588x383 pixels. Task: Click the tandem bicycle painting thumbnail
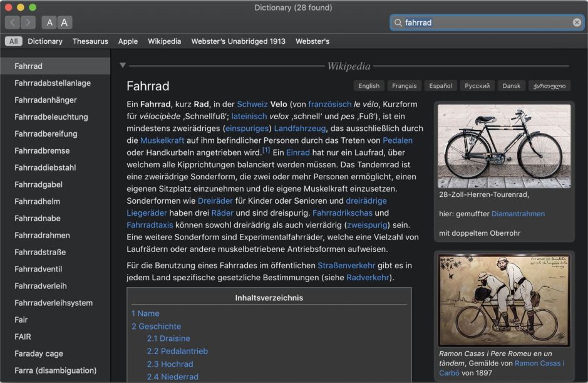[x=505, y=300]
